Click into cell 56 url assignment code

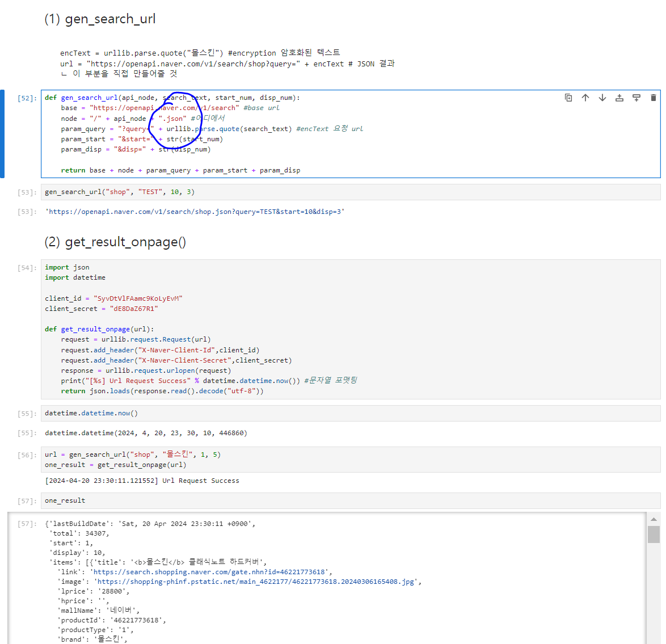(351, 460)
